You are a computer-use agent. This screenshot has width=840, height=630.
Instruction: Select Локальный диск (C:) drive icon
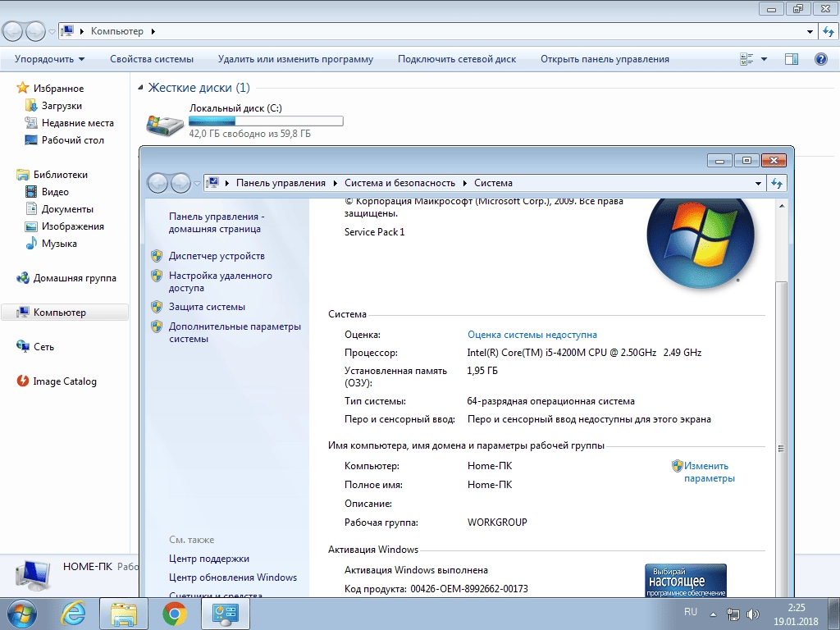pos(165,126)
